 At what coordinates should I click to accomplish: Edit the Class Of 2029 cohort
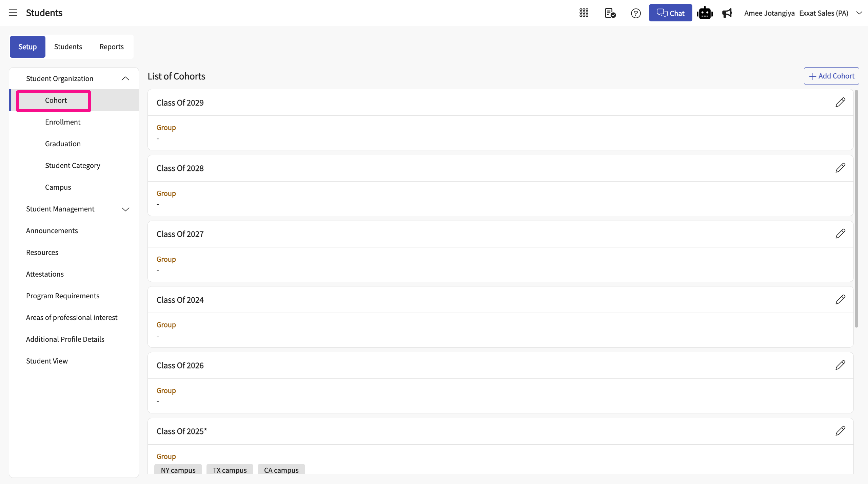point(840,102)
